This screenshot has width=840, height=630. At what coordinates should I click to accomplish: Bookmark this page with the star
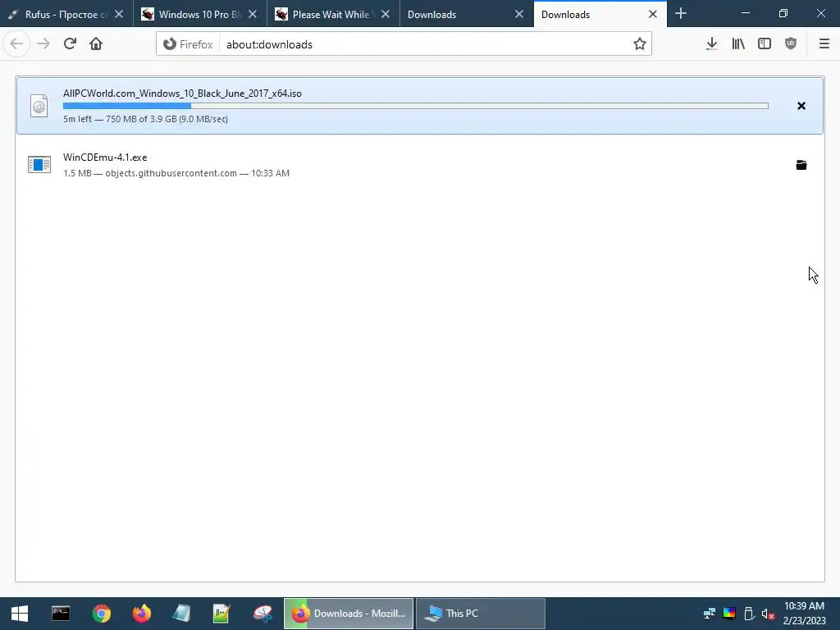(x=639, y=44)
